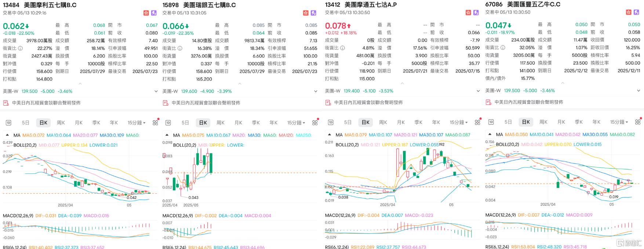Open the indicator grid icon in the 13484 chart toolbar

pyautogui.click(x=156, y=122)
